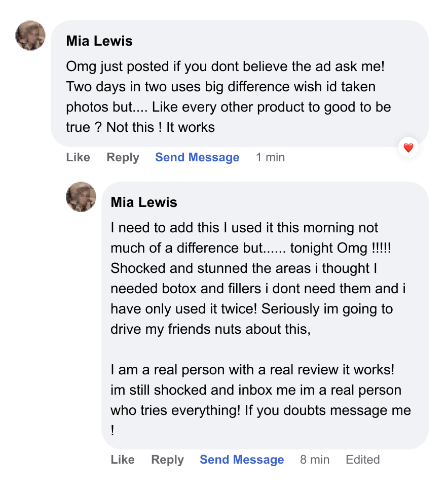Screen dimensions: 448x489
Task: Open the 8 min timestamp
Action: [315, 460]
